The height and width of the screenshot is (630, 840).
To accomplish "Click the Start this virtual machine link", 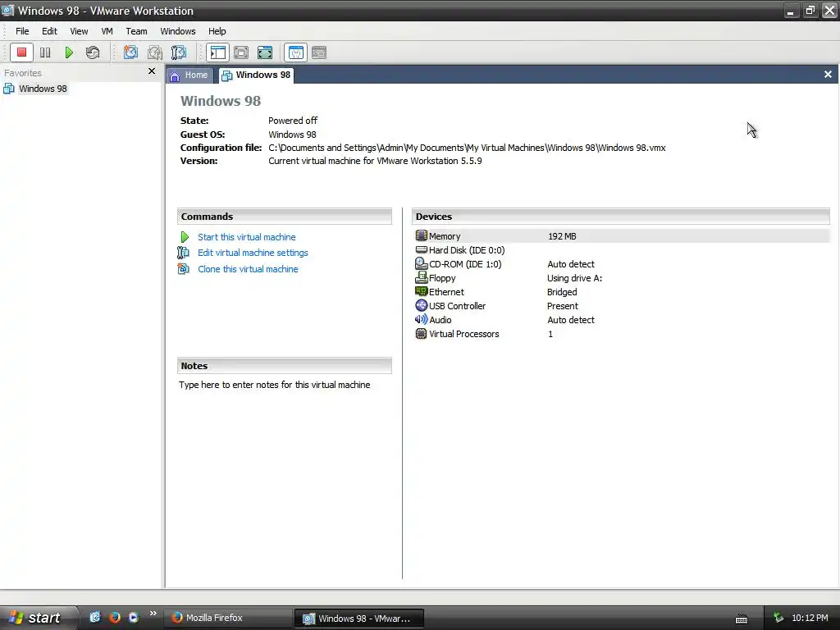I will click(x=246, y=237).
